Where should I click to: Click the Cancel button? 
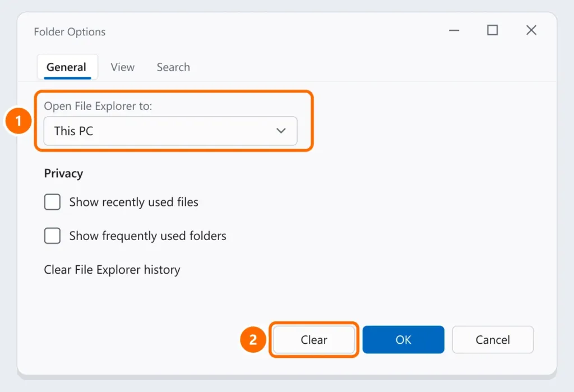tap(493, 340)
